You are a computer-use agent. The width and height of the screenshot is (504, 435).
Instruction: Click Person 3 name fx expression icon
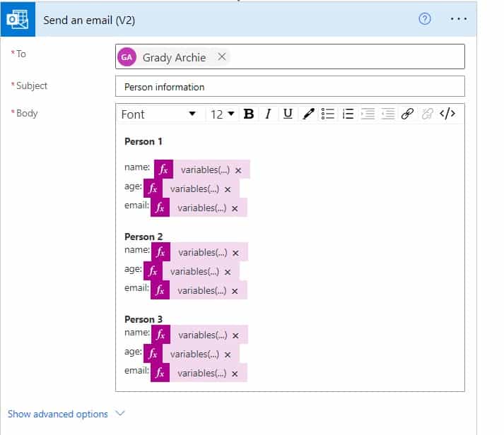click(x=160, y=335)
